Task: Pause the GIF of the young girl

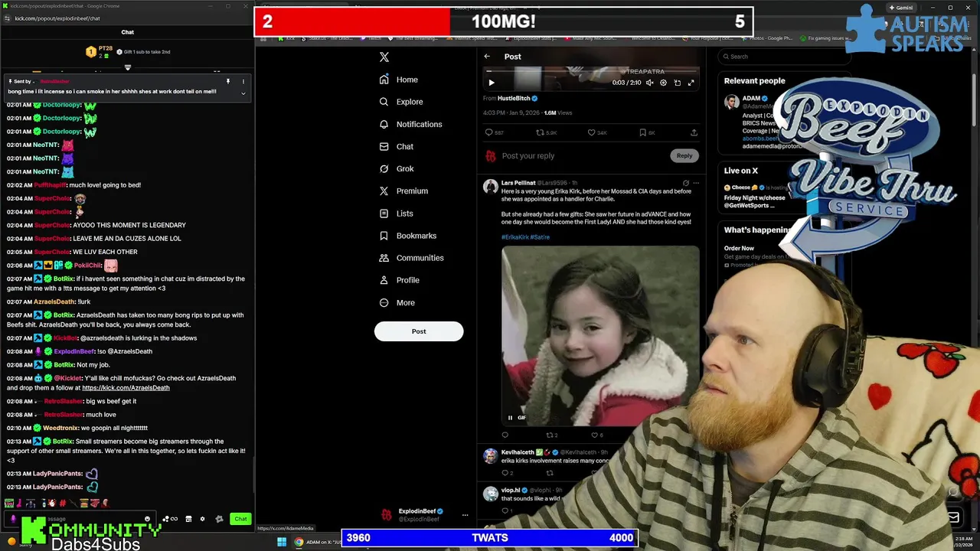Action: [x=511, y=418]
